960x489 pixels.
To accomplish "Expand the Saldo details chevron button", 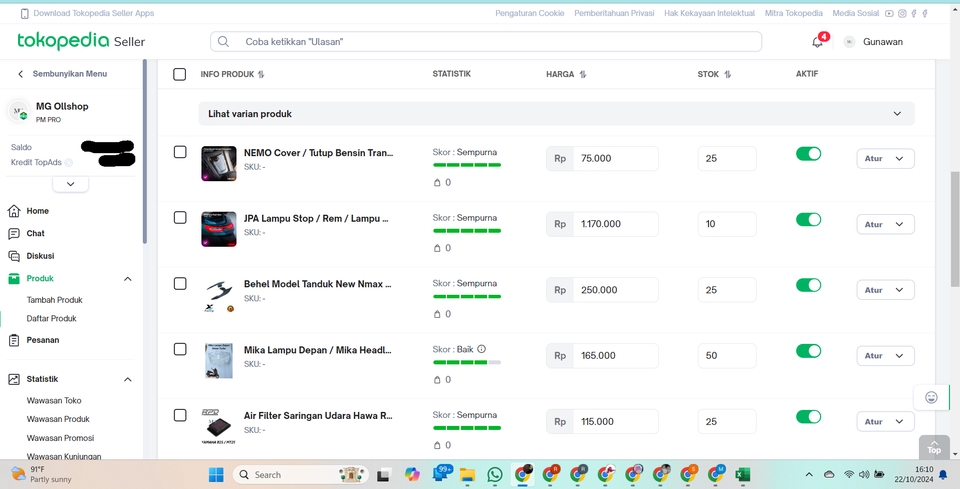I will pos(70,184).
